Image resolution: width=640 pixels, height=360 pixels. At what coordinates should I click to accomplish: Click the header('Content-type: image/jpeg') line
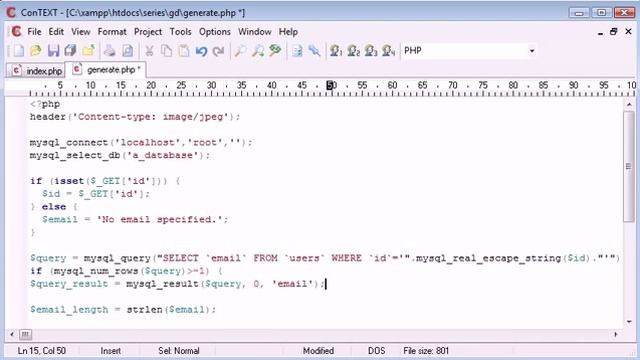point(135,117)
